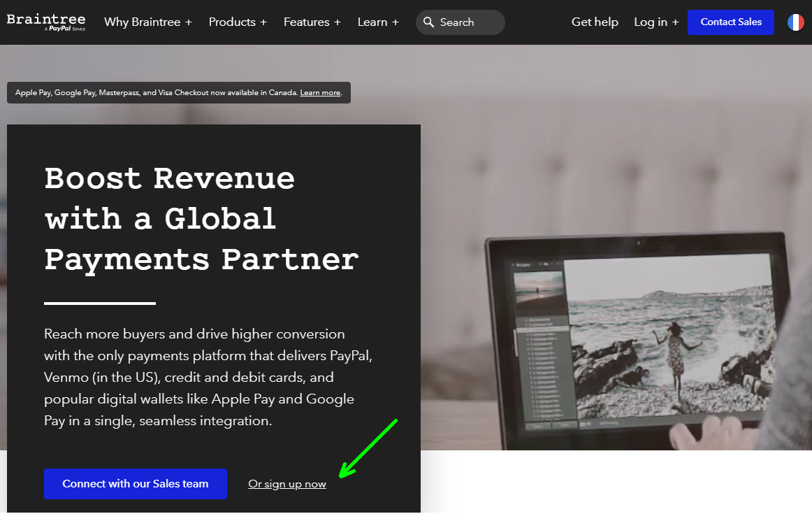This screenshot has width=812, height=514.
Task: Click the Apple Pay announcement banner
Action: [x=178, y=92]
